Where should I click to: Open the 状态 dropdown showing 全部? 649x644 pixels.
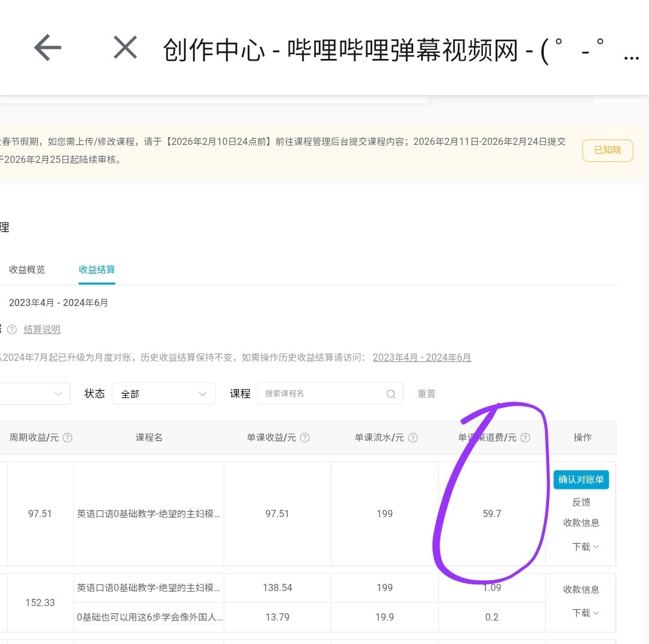click(164, 393)
